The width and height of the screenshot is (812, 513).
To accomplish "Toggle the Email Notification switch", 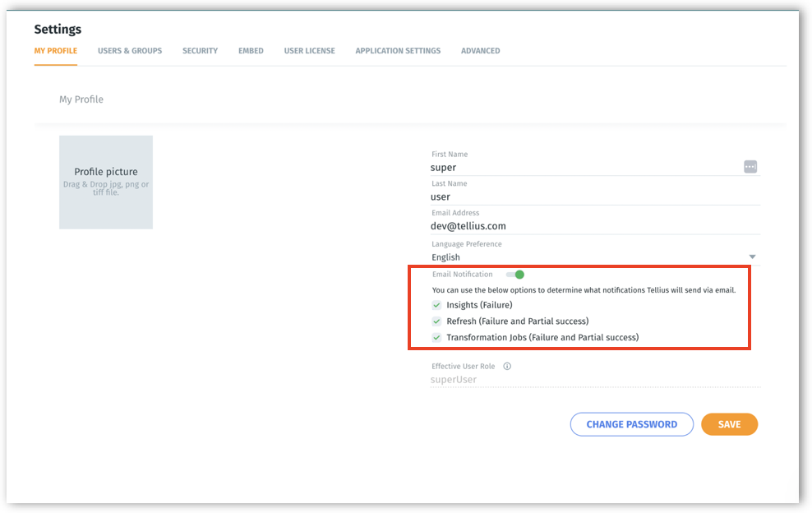I will pos(515,275).
